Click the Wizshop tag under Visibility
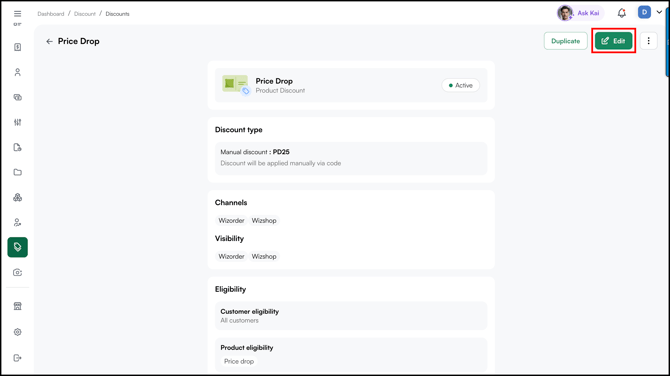 (264, 256)
